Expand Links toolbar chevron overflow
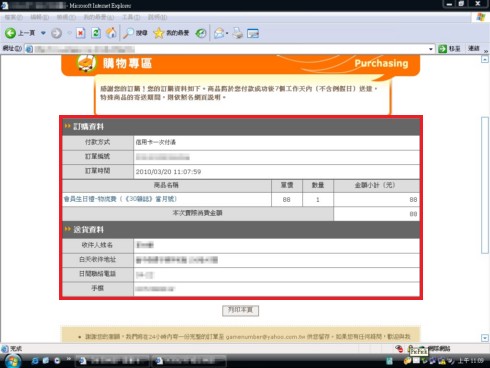The image size is (490, 368). click(486, 51)
